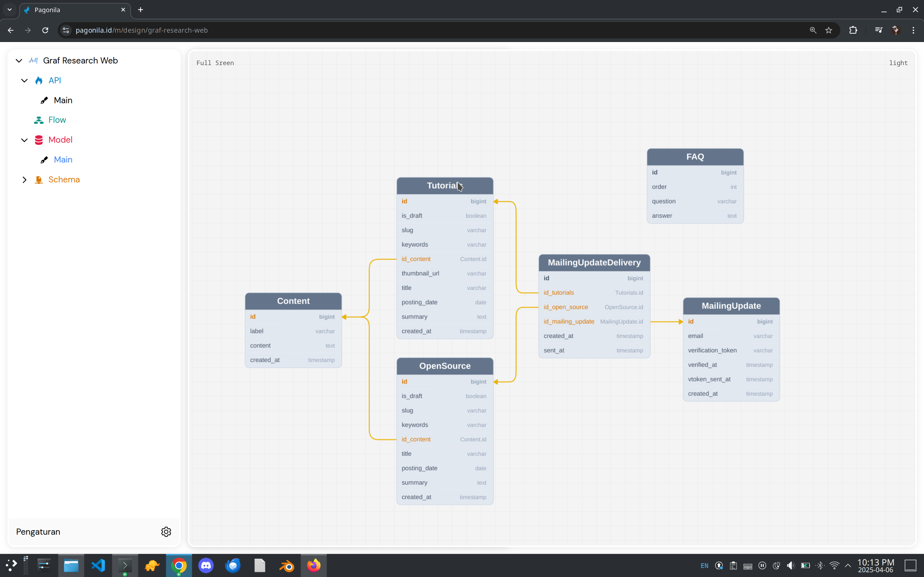The height and width of the screenshot is (577, 924).
Task: Open the Flow item in the sidebar
Action: pos(57,120)
